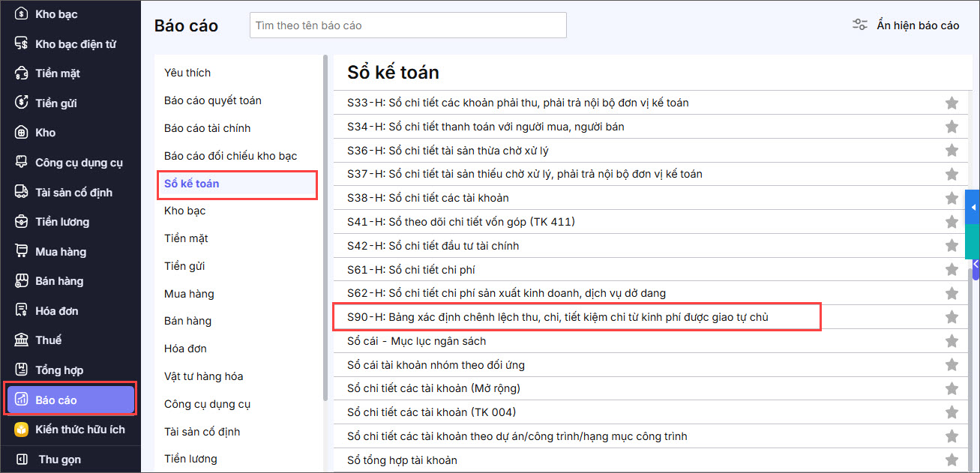Favorite the S90-H report with star
The width and height of the screenshot is (980, 473).
(x=952, y=317)
